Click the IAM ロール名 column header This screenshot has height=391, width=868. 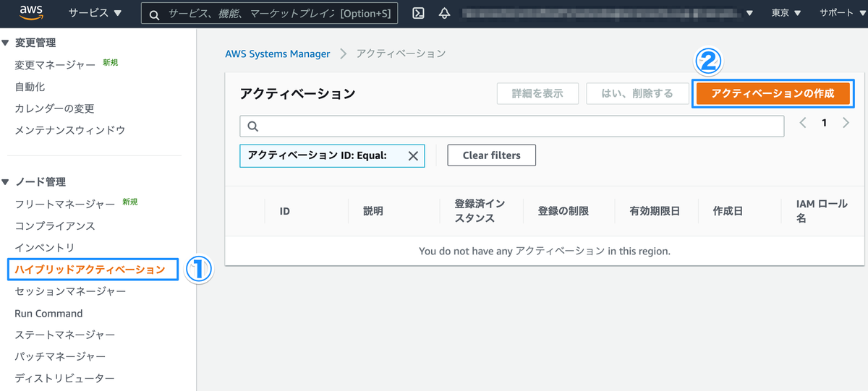coord(822,211)
